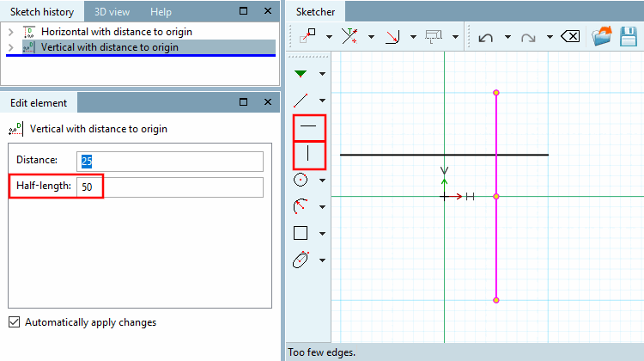This screenshot has width=644, height=361.
Task: Select Vertical with distance to origin entry
Action: coord(110,47)
